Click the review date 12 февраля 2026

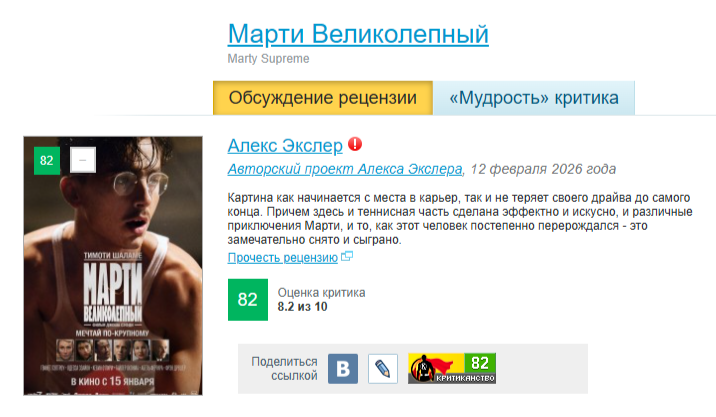(x=543, y=169)
